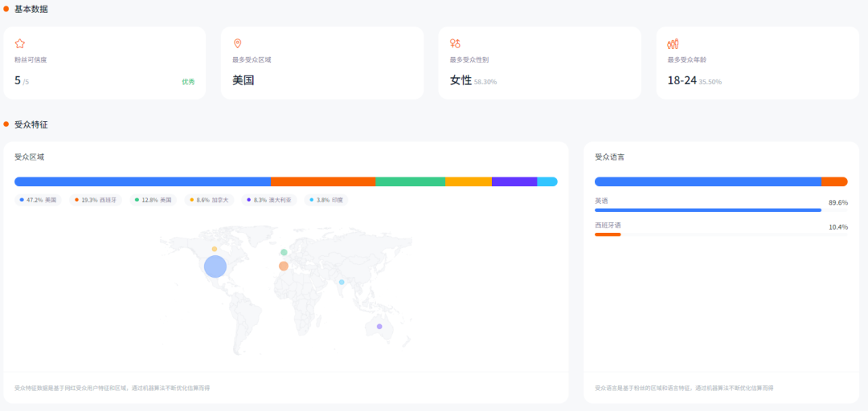This screenshot has width=868, height=411.
Task: Click the light blue segment of the region bar
Action: pos(547,181)
